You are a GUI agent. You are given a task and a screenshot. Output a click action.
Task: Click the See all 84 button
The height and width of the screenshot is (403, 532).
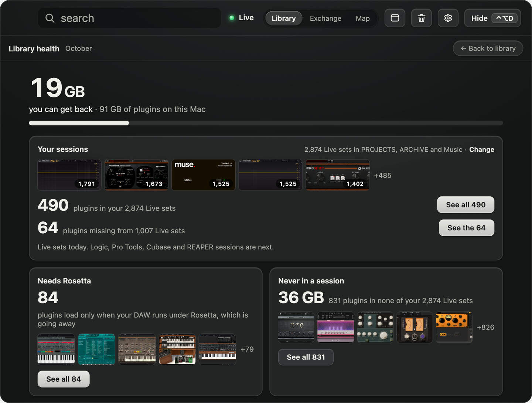point(64,379)
